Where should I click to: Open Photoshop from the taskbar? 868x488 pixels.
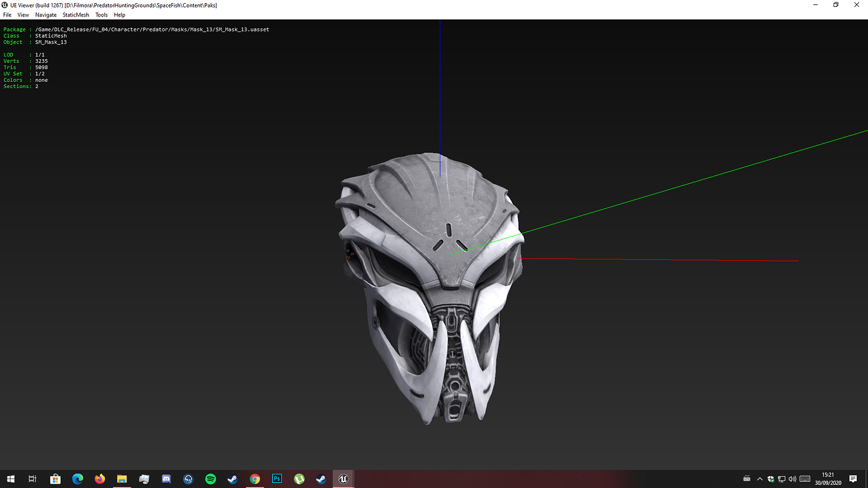click(277, 479)
